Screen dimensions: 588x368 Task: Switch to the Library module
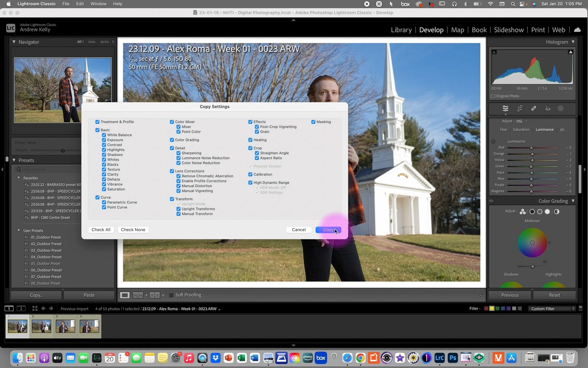click(x=401, y=30)
